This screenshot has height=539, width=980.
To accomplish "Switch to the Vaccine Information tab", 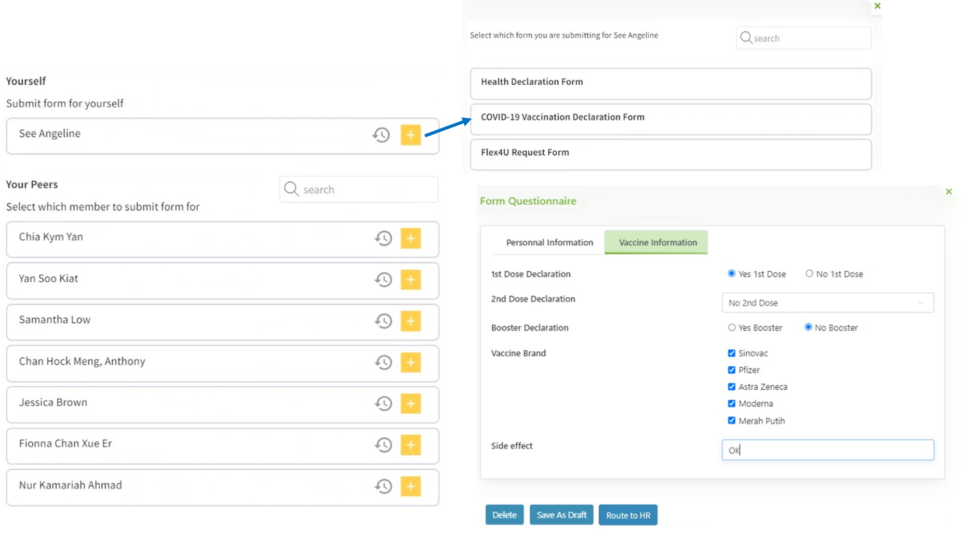I will [x=657, y=242].
